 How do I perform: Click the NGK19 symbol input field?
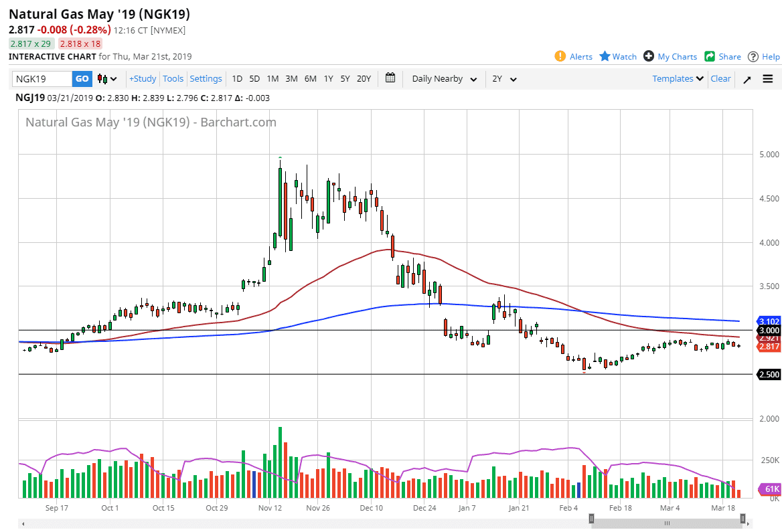[x=42, y=79]
